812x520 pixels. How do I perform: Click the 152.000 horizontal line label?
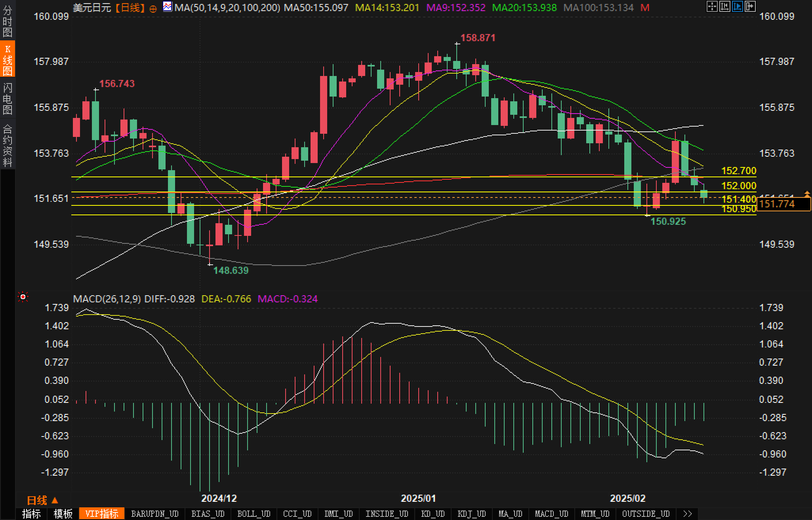tap(739, 186)
